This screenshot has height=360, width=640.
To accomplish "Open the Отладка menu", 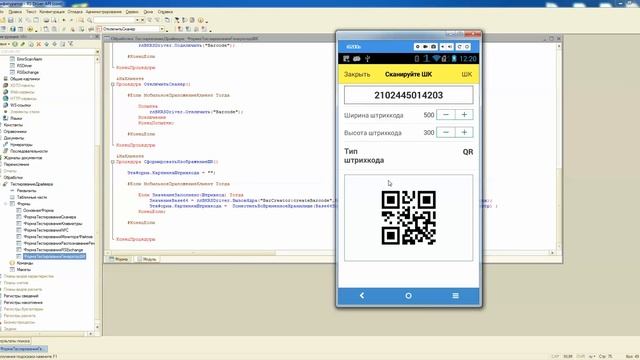I will (x=75, y=12).
